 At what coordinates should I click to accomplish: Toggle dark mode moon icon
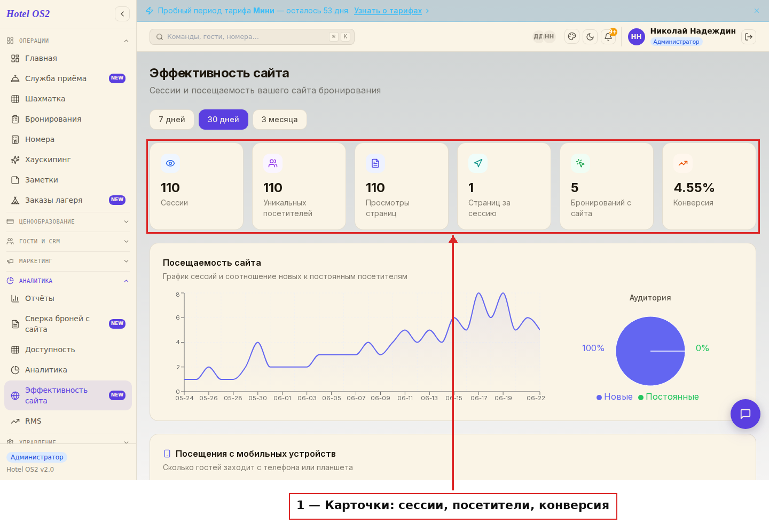tap(590, 37)
